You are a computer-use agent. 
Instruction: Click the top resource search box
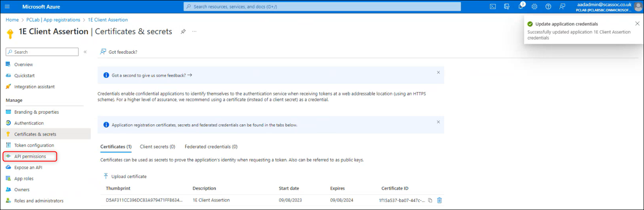322,7
